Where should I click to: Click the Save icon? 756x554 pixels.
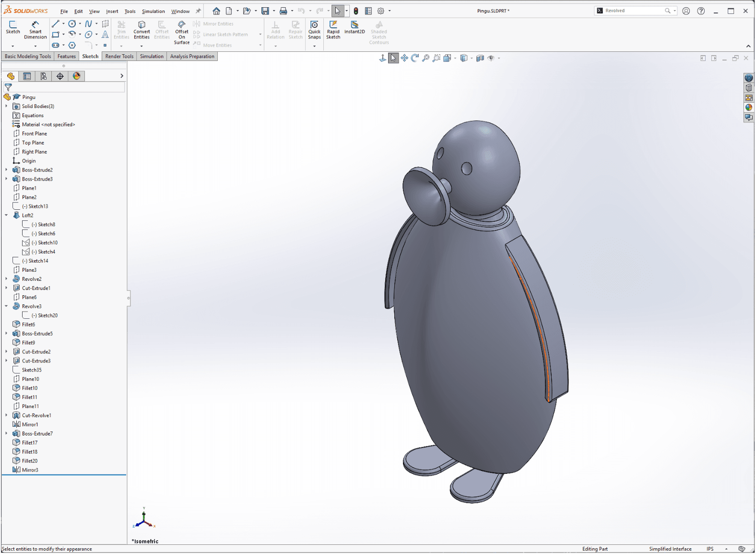coord(265,11)
